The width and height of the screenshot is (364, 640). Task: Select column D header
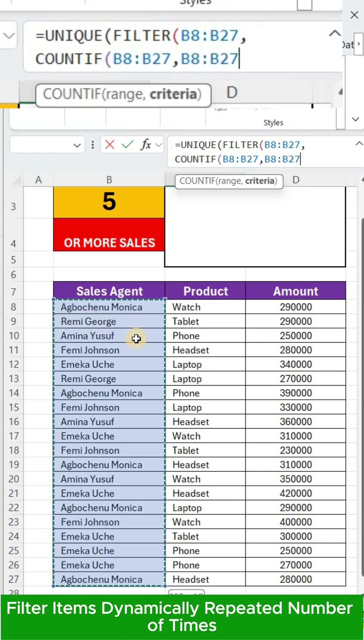tap(296, 180)
